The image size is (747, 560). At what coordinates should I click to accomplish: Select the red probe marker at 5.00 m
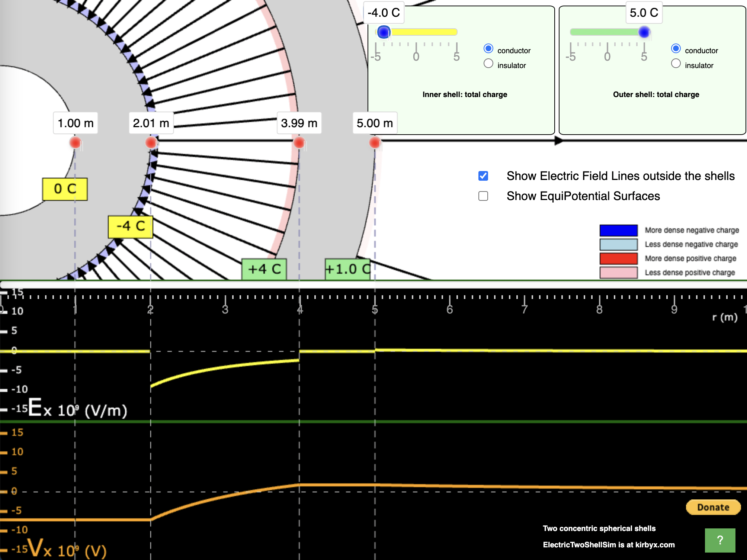pyautogui.click(x=375, y=142)
